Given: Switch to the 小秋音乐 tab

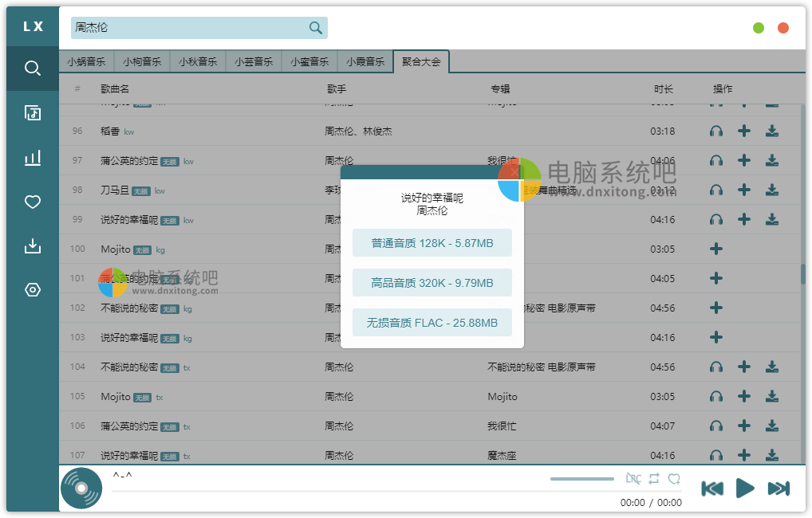Looking at the screenshot, I should coord(198,61).
